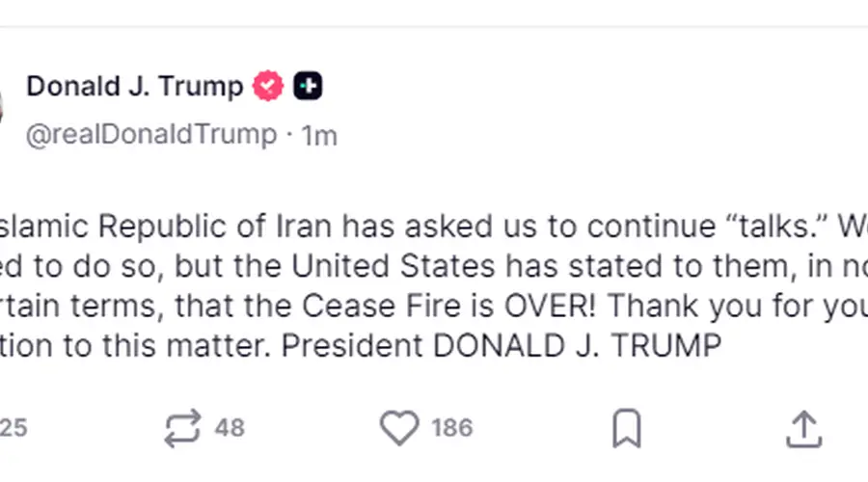The image size is (868, 482).
Task: Open the share upload icon
Action: click(803, 429)
